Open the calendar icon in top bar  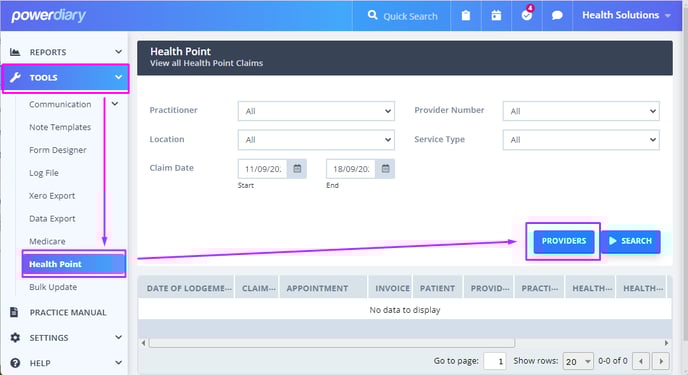[496, 16]
